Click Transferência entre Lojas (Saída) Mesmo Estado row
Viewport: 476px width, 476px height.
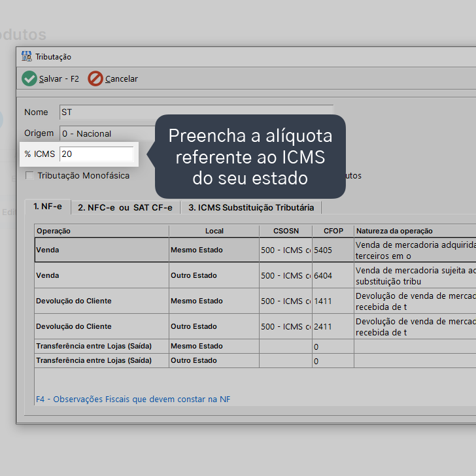coord(255,346)
